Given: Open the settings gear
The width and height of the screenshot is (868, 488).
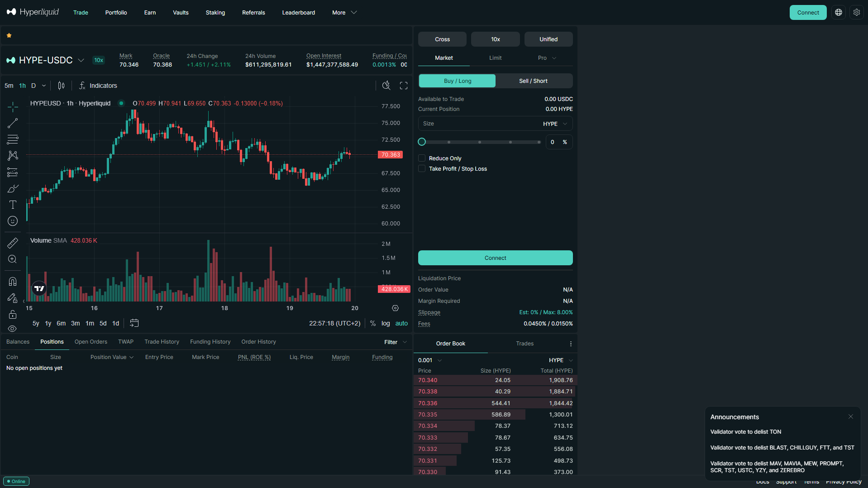Looking at the screenshot, I should [x=857, y=12].
